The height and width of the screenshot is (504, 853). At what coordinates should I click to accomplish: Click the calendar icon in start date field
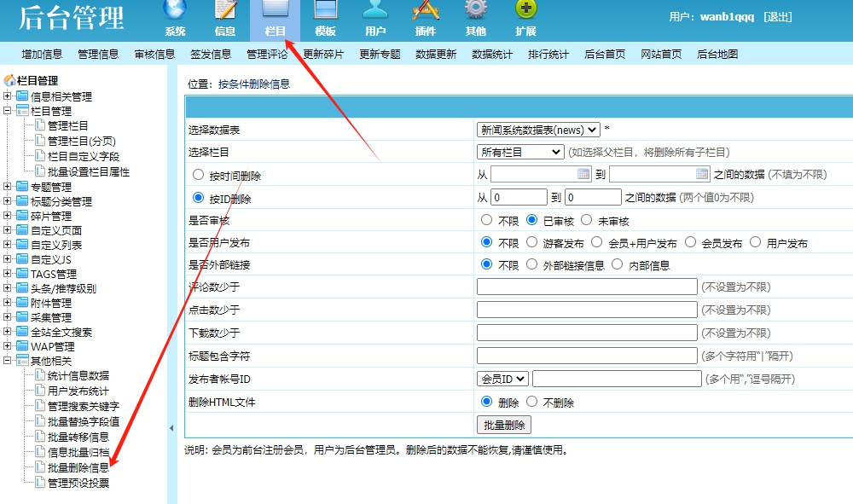coord(583,174)
